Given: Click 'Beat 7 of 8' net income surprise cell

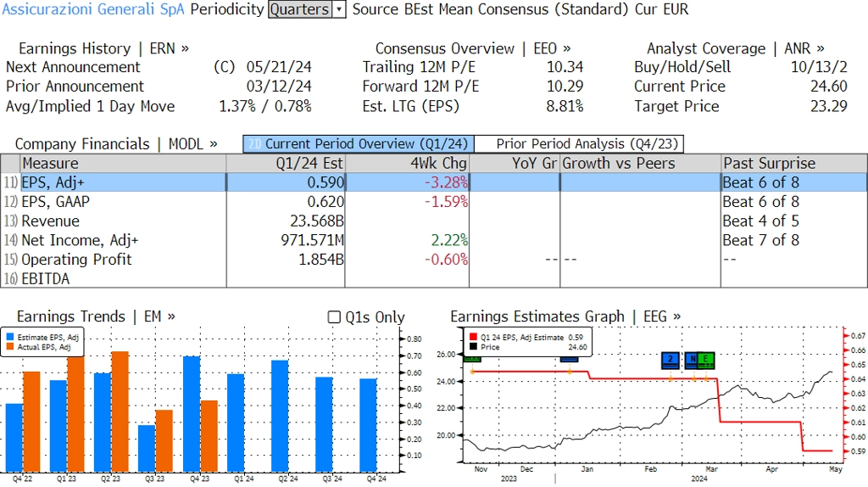Looking at the screenshot, I should 760,240.
